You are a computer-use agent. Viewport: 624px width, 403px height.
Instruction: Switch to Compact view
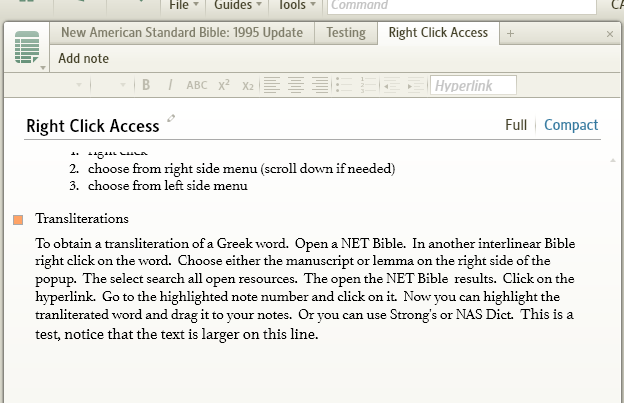point(571,125)
